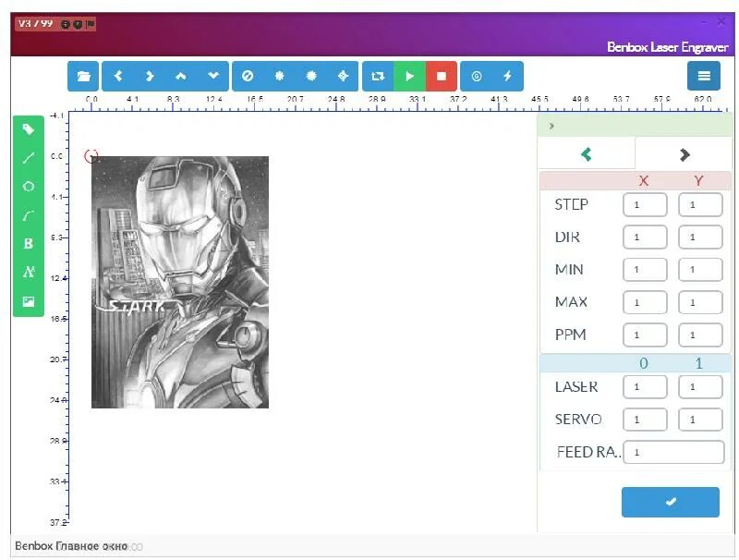Click the X column header label
Viewport: 739px width, 560px height.
click(x=643, y=180)
